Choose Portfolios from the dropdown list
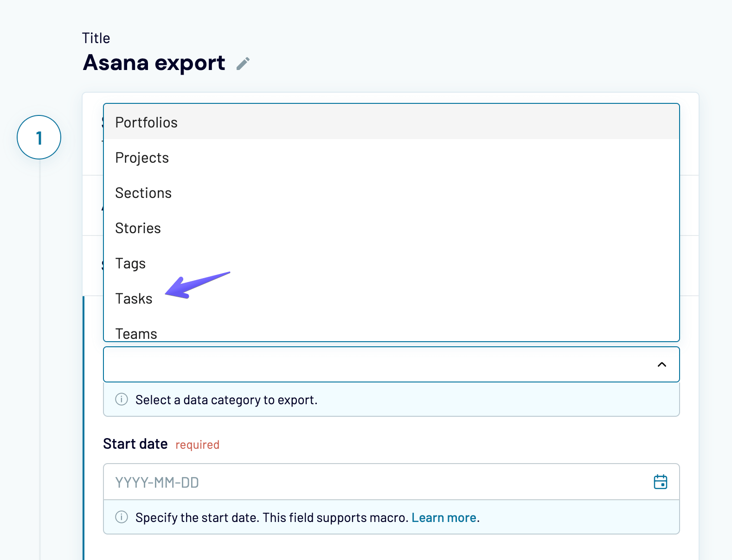This screenshot has height=560, width=732. [147, 122]
